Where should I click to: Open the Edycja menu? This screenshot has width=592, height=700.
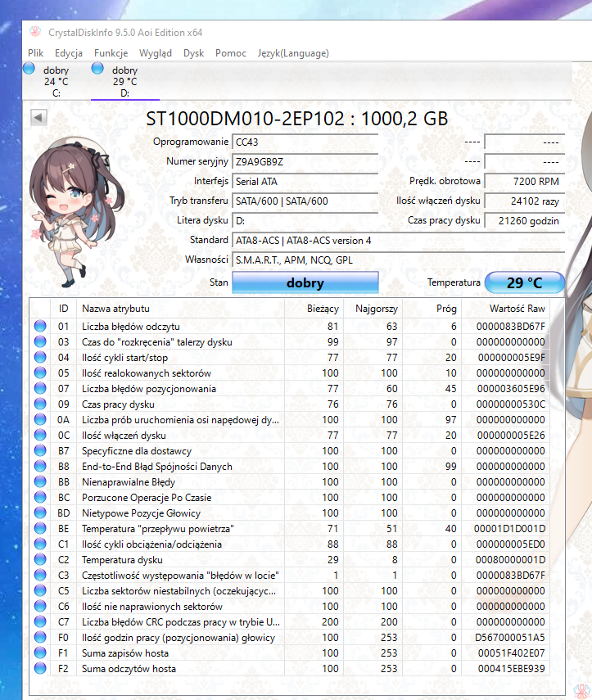point(68,53)
